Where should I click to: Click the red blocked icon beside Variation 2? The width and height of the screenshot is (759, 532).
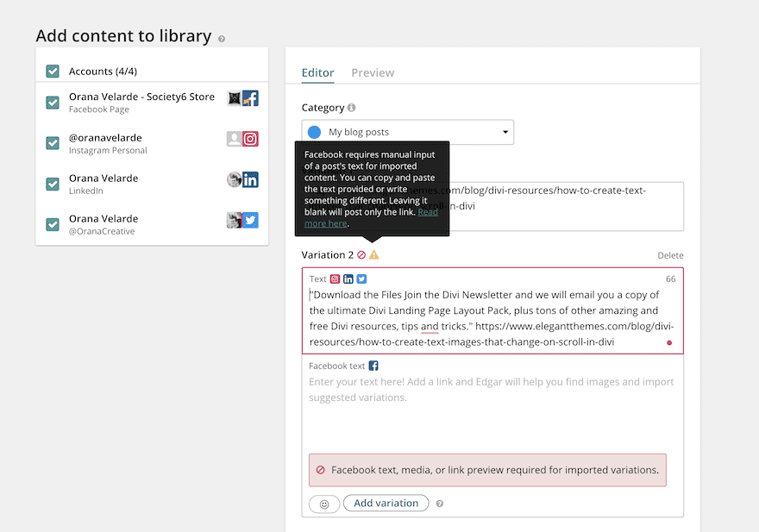click(x=361, y=255)
